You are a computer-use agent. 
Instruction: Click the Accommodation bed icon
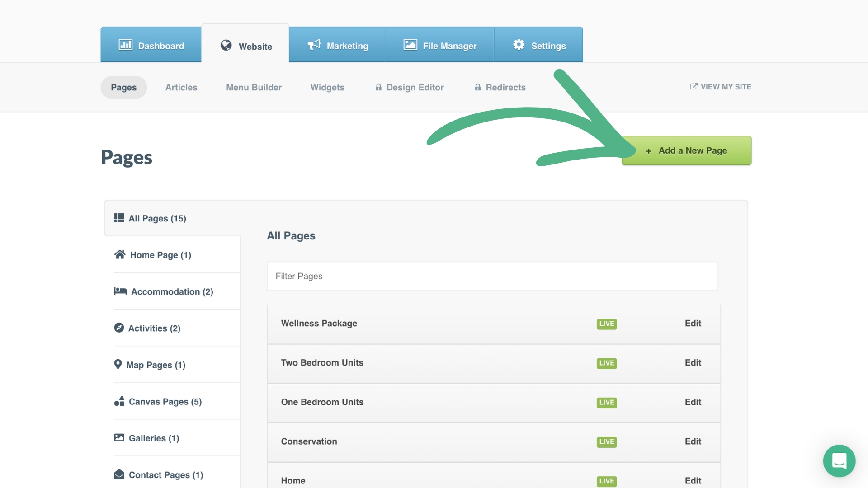click(120, 291)
